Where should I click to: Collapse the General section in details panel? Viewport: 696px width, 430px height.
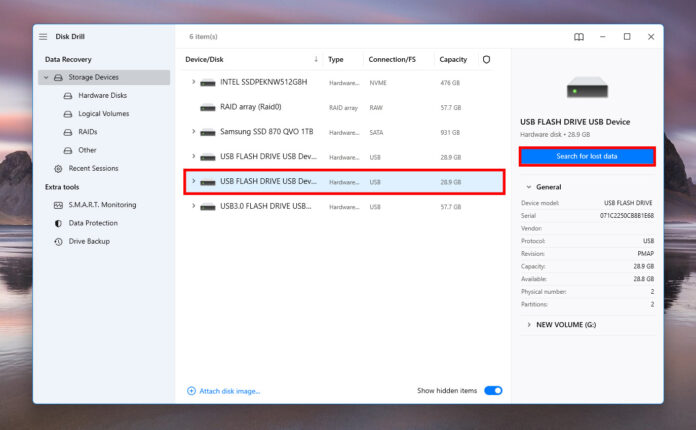tap(528, 187)
